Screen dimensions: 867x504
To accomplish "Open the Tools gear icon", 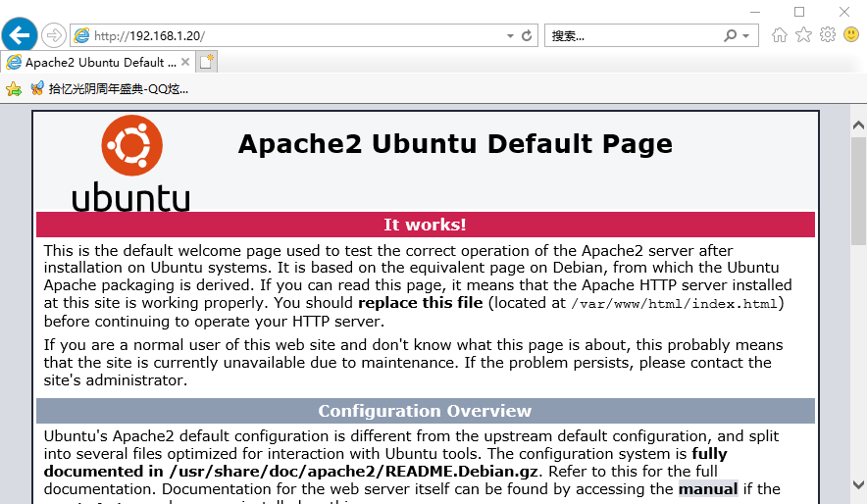I will [x=828, y=35].
